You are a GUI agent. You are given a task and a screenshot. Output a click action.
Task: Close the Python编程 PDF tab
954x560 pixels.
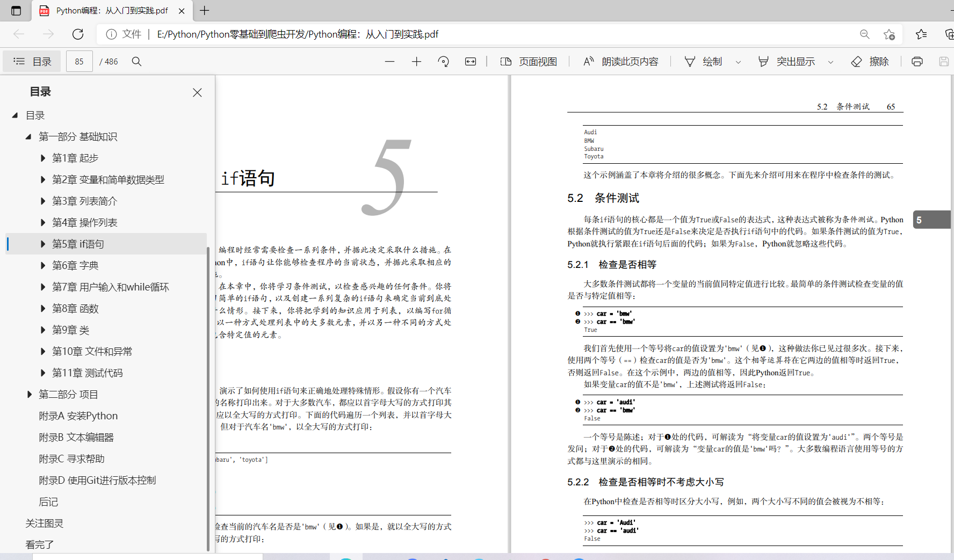182,11
